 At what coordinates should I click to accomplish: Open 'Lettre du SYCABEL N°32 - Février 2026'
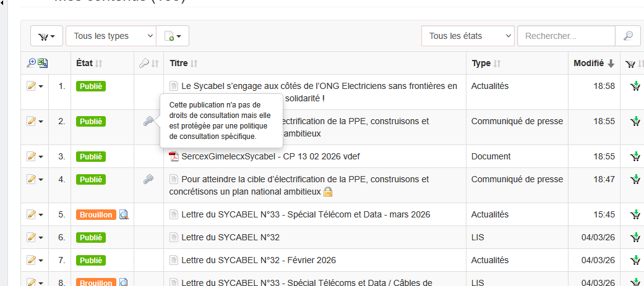(259, 260)
